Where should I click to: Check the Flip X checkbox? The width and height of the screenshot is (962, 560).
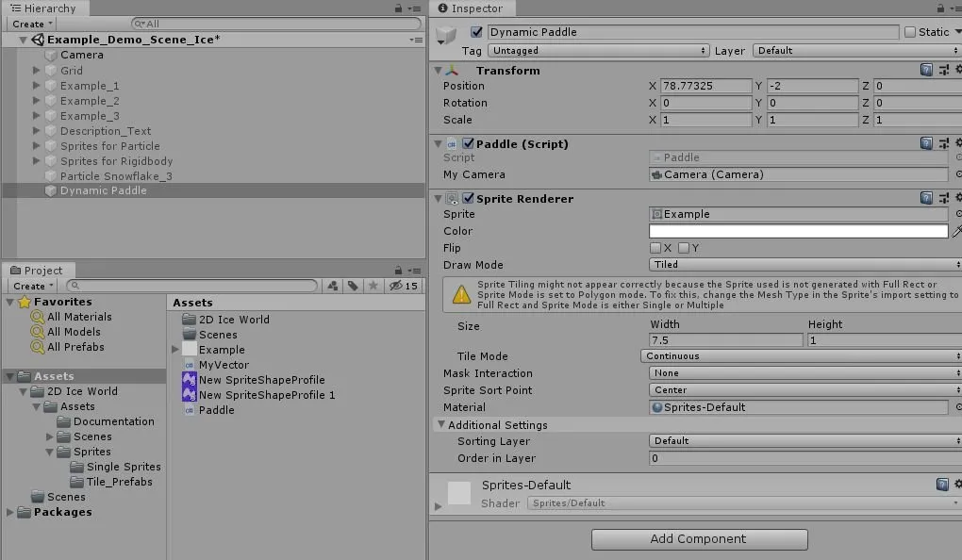[x=655, y=248]
